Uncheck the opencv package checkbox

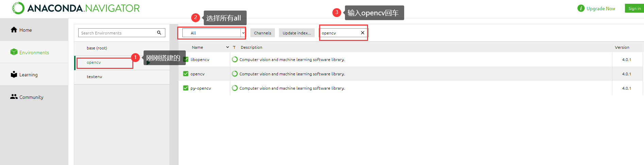pos(186,74)
